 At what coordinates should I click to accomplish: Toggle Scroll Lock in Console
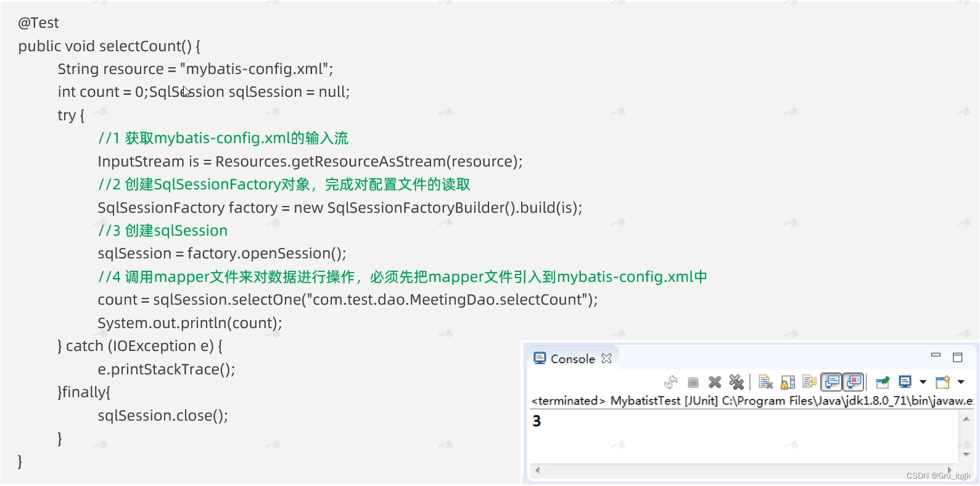point(788,382)
